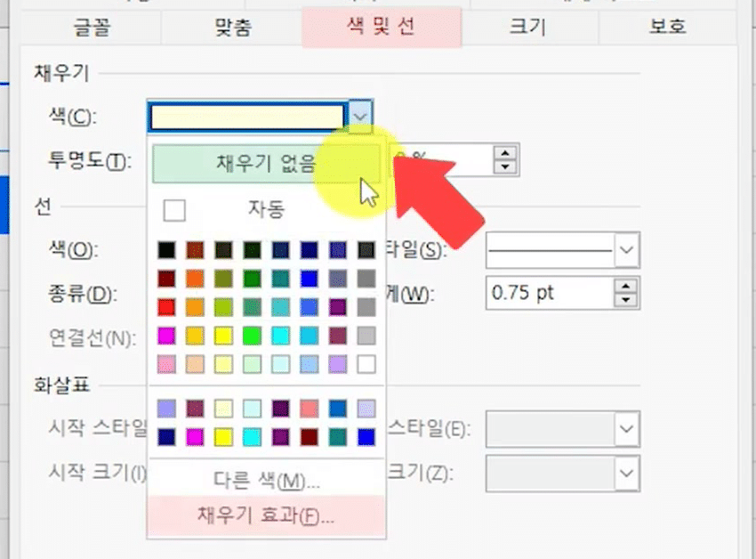Pick the pure red swatch in the third row
This screenshot has width=756, height=559.
click(x=166, y=307)
